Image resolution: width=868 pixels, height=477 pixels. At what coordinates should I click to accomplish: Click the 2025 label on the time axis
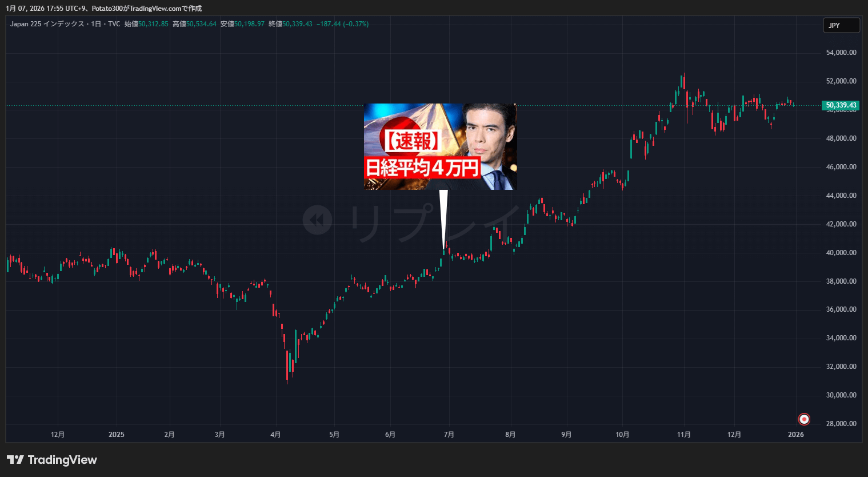pos(116,435)
